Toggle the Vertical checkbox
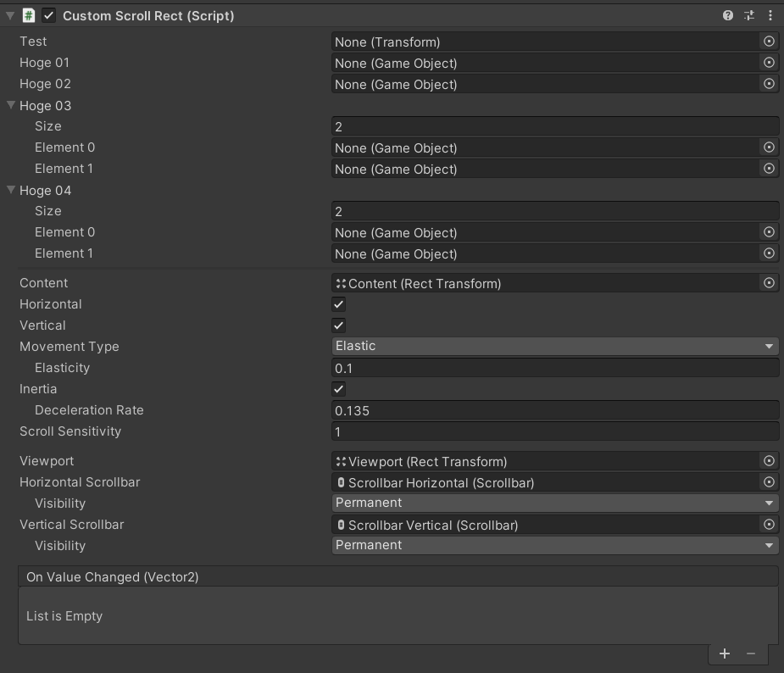The image size is (784, 673). click(338, 325)
